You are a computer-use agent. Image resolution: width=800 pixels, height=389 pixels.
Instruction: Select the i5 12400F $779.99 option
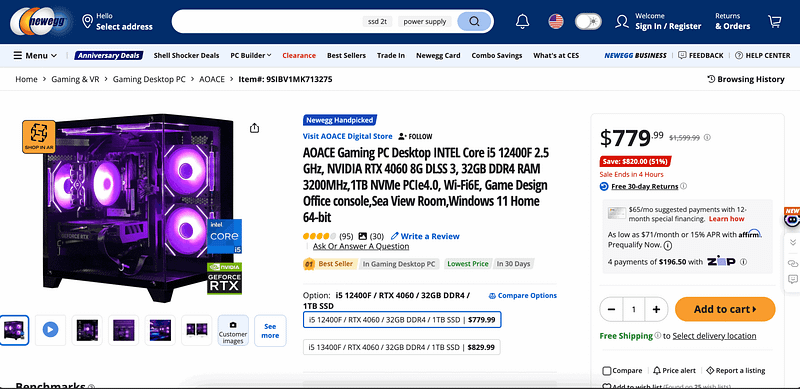pyautogui.click(x=402, y=320)
